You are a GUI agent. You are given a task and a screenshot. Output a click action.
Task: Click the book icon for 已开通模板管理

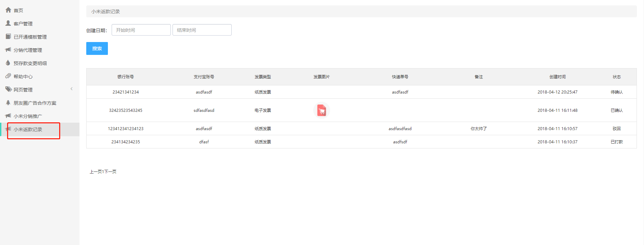(x=8, y=36)
